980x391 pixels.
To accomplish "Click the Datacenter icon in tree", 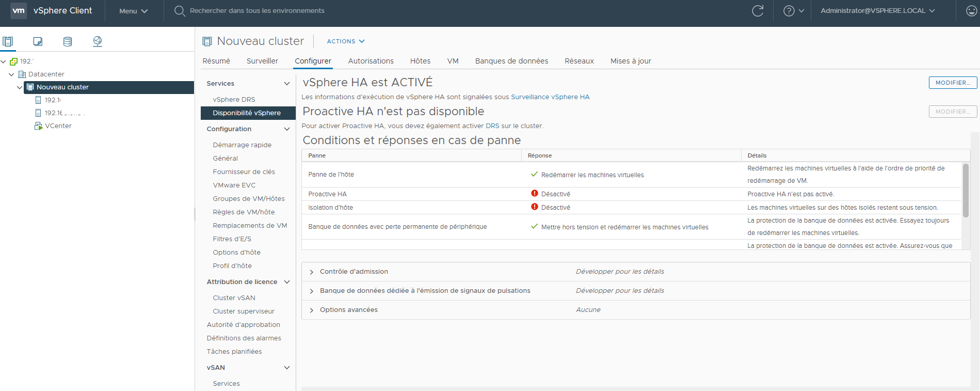I will click(22, 74).
